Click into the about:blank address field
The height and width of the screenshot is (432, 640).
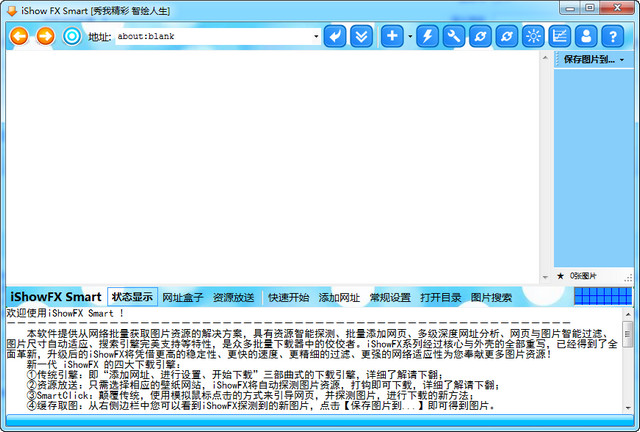[214, 36]
